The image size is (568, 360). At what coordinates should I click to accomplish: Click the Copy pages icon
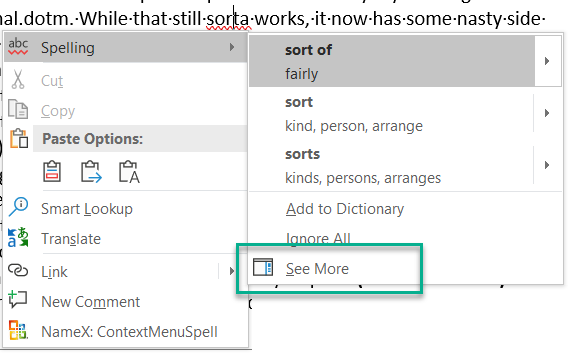click(18, 109)
